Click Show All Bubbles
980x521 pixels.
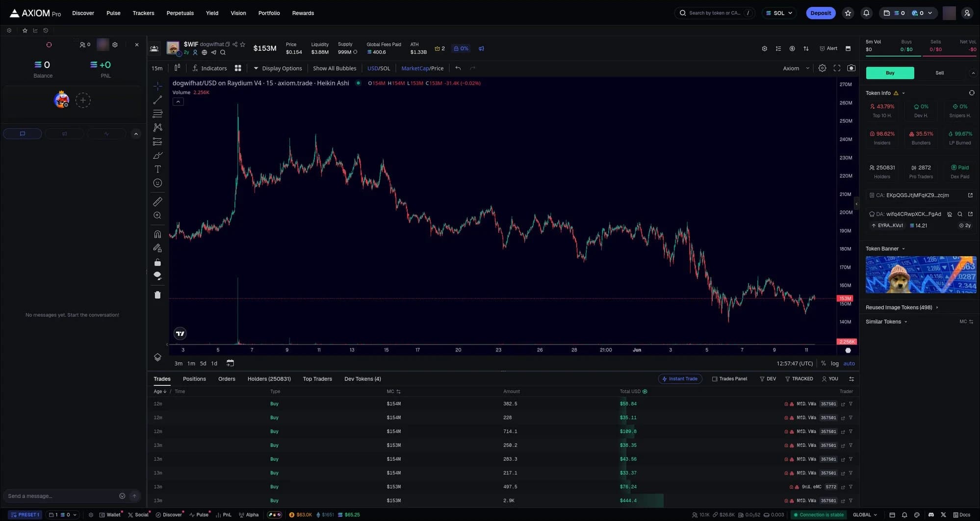335,68
